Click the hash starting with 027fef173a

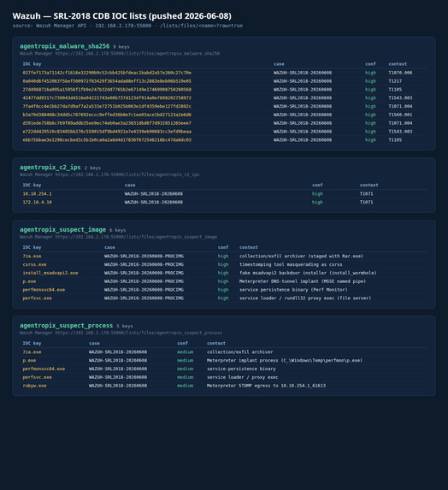pyautogui.click(x=107, y=73)
